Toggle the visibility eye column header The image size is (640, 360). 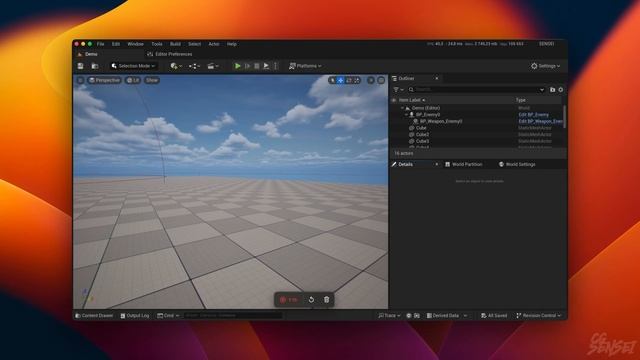(x=394, y=100)
